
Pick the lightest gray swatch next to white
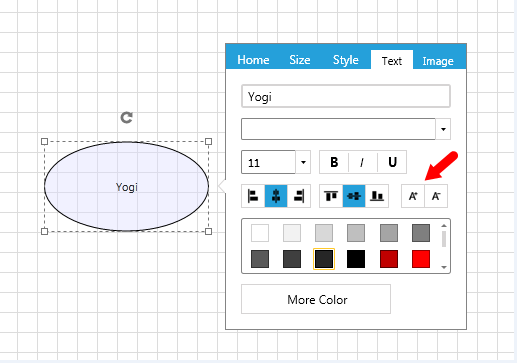(x=292, y=233)
